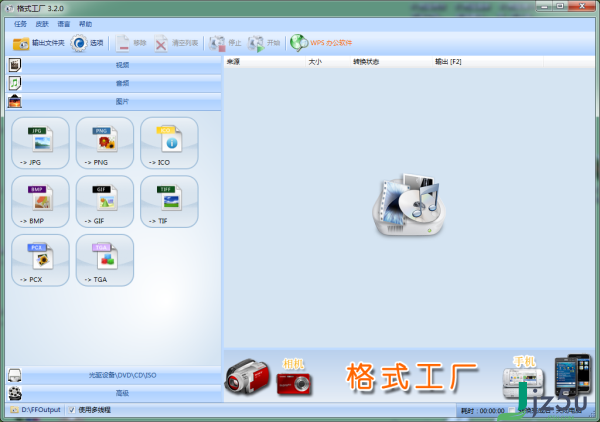Open the 输出文件夹 output folder
The image size is (600, 422).
point(38,43)
